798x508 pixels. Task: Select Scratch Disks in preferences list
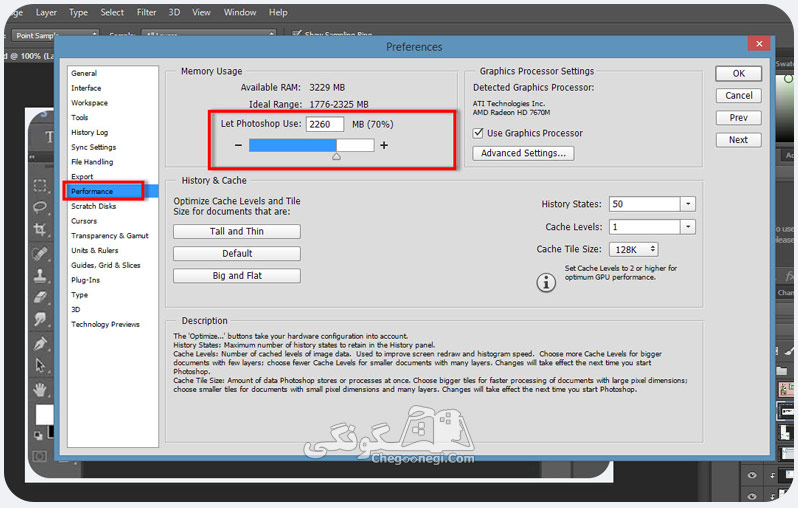[94, 206]
